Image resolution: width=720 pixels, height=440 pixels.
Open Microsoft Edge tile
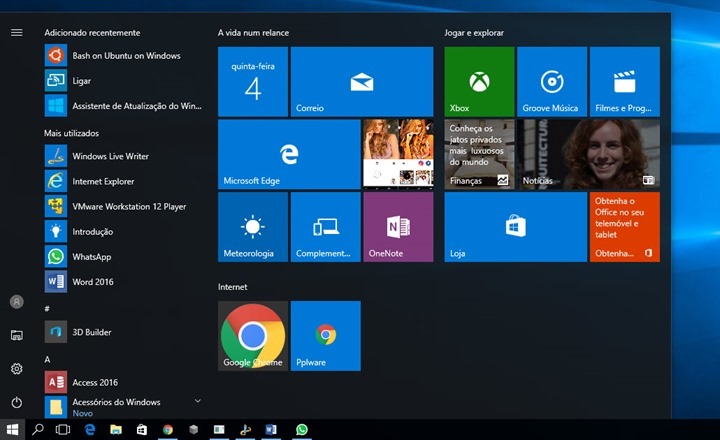tap(289, 154)
